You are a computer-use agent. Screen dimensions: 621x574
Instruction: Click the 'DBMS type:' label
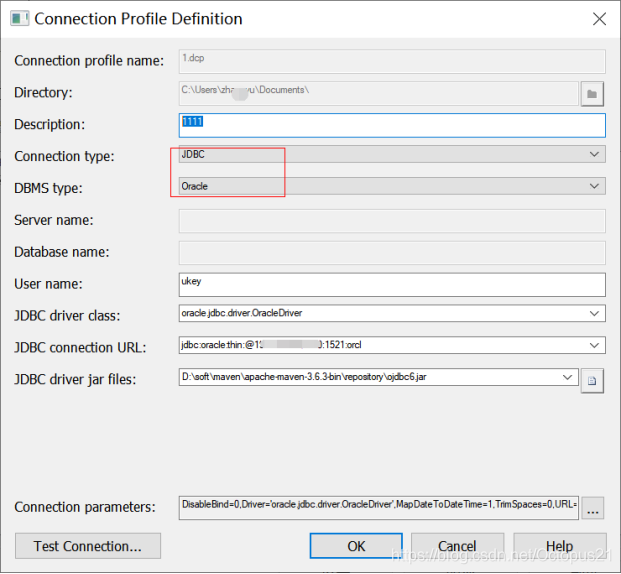coord(48,188)
